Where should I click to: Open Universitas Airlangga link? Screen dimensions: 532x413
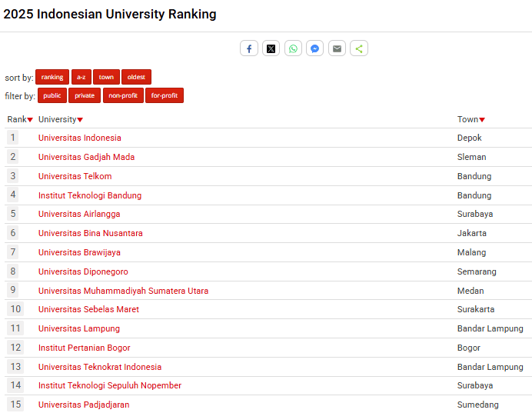(x=79, y=214)
